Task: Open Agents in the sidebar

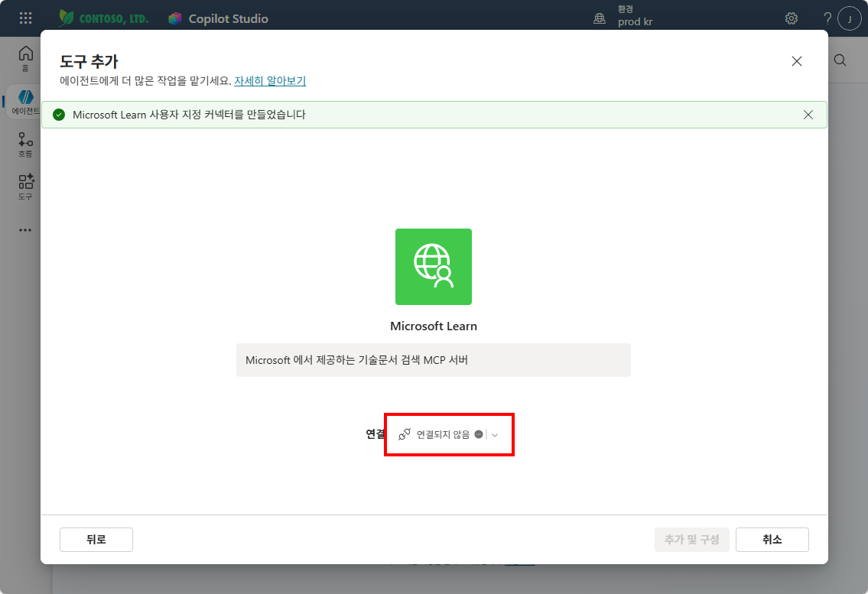Action: click(x=25, y=102)
